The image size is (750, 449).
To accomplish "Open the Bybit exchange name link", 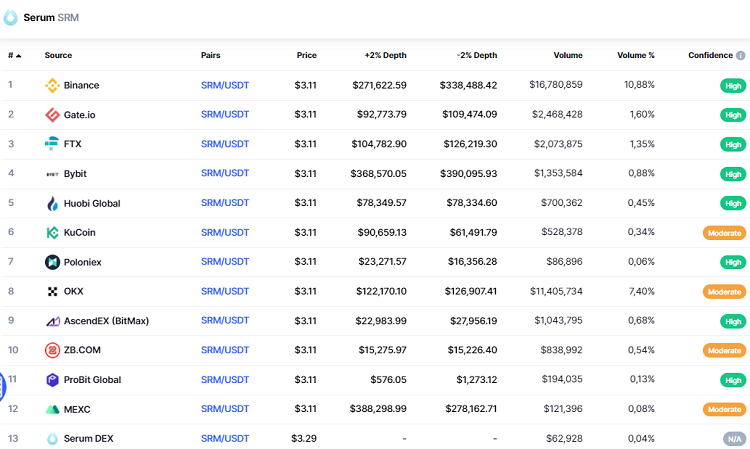I will [x=75, y=173].
